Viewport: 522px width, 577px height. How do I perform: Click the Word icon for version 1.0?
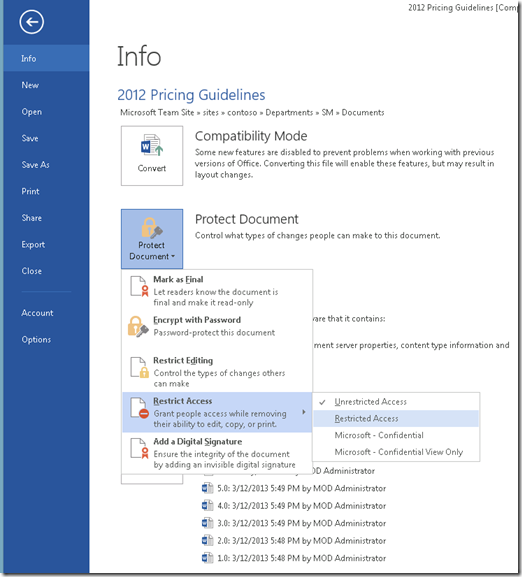coord(207,558)
